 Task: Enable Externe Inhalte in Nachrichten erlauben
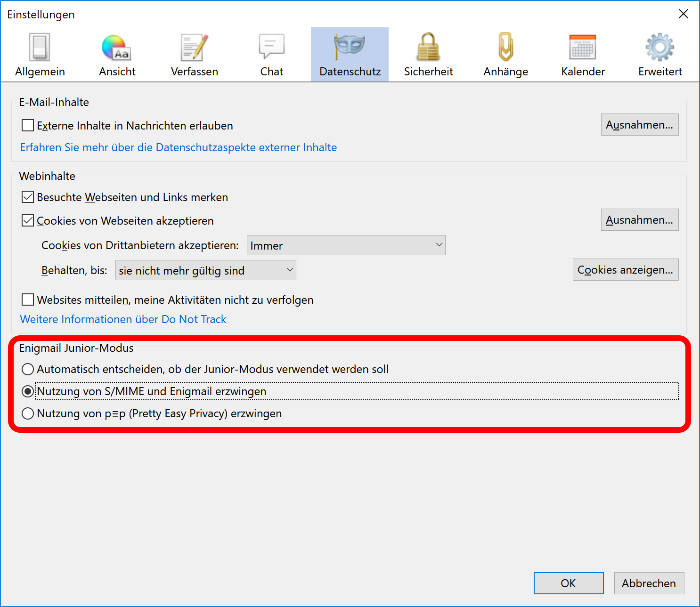pos(28,126)
